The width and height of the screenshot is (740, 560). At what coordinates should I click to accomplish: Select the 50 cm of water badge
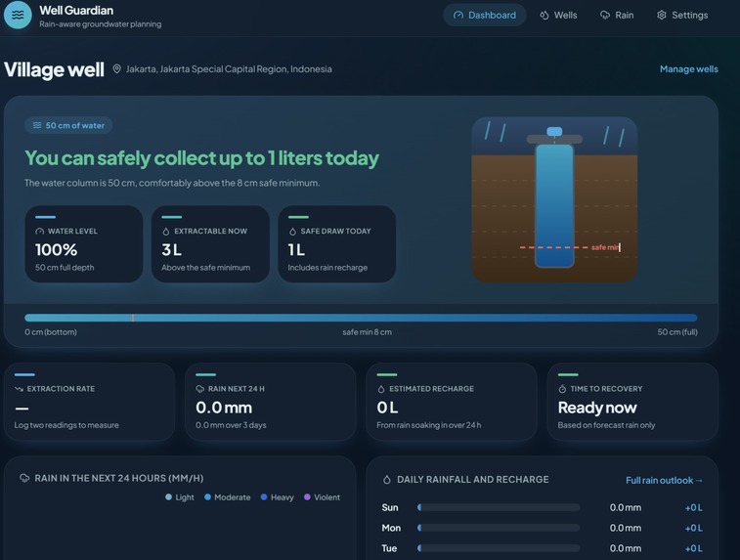click(68, 125)
